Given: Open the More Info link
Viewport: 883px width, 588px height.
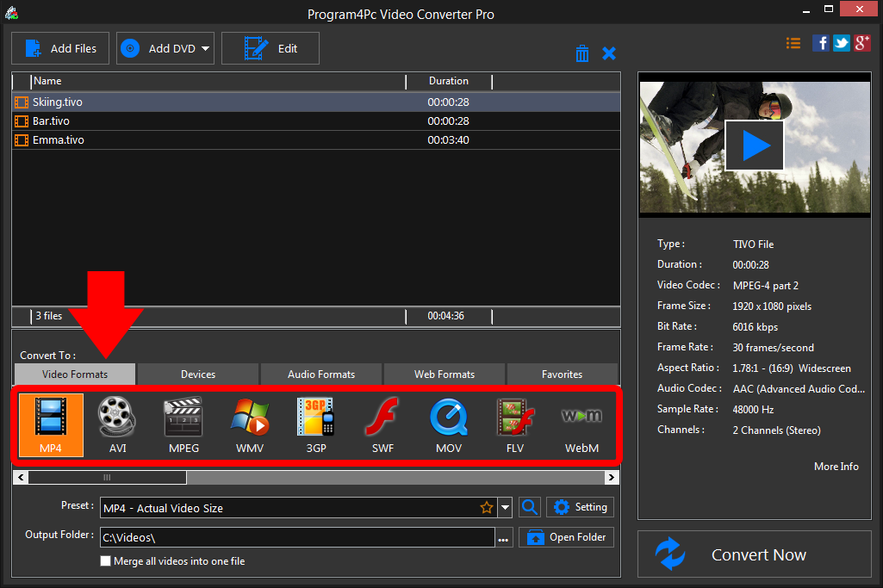Looking at the screenshot, I should point(836,467).
